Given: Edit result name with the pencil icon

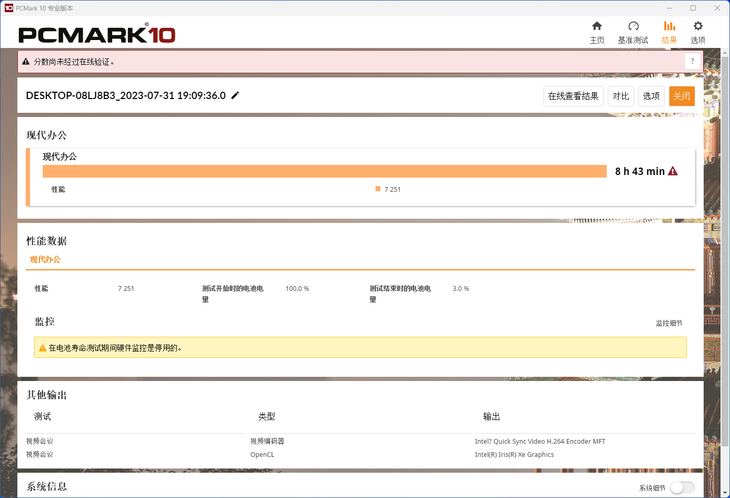Looking at the screenshot, I should coord(235,95).
